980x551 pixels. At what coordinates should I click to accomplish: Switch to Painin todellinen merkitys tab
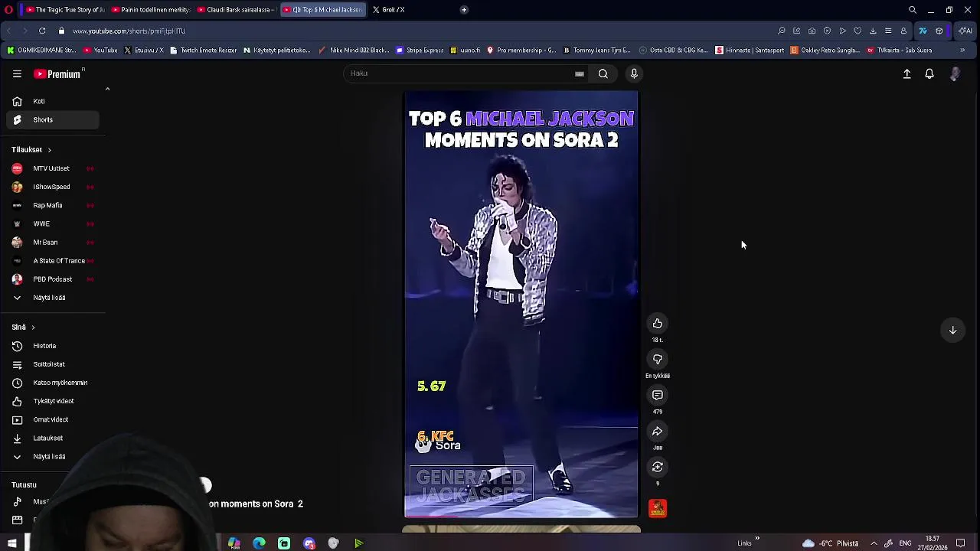pos(150,10)
